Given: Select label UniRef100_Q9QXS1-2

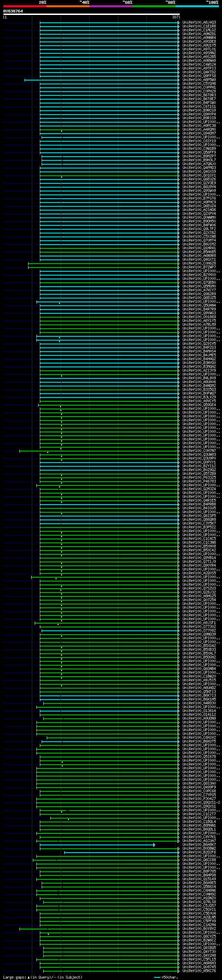Looking at the screenshot, I should pyautogui.click(x=201, y=802).
